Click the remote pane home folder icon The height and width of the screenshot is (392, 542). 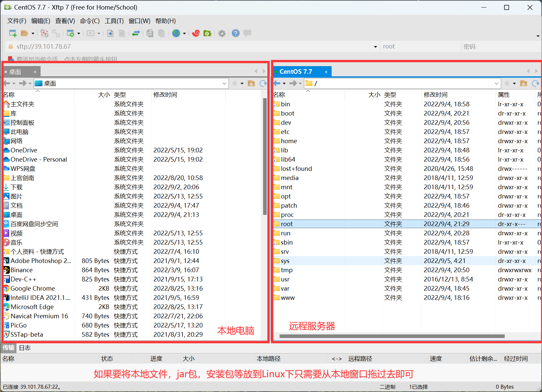pyautogui.click(x=524, y=84)
